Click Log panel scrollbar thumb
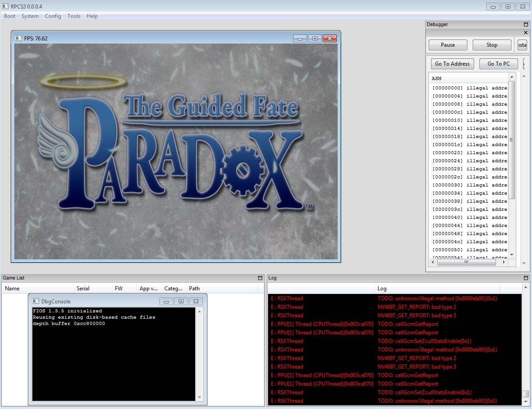 click(x=526, y=394)
